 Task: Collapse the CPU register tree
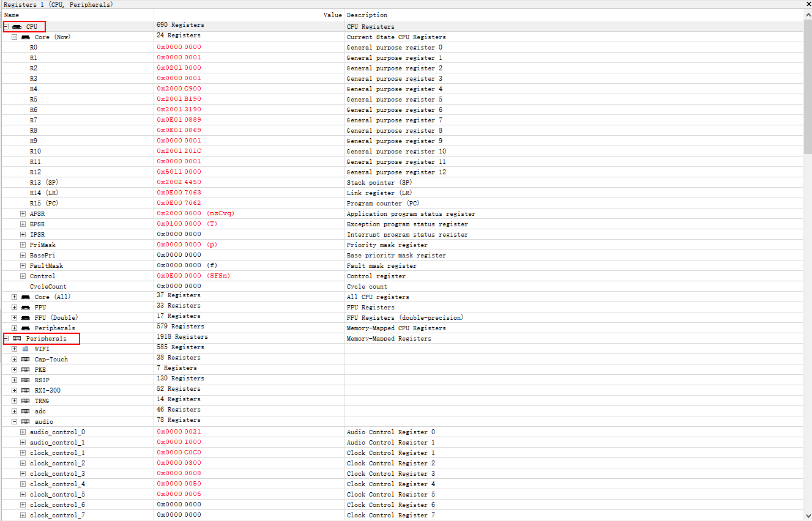pyautogui.click(x=7, y=27)
